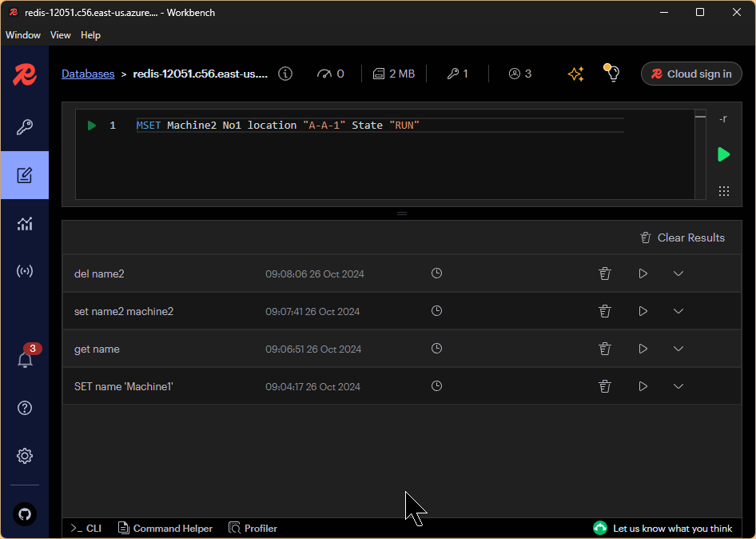The image size is (756, 539).
Task: Click the Redis logo in sidebar
Action: 25,74
